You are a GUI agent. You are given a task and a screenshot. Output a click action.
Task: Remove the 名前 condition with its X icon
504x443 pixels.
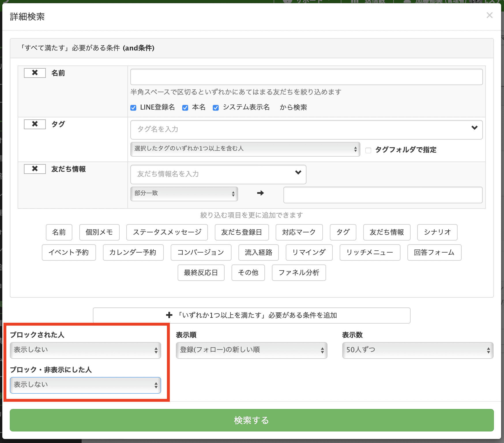34,73
